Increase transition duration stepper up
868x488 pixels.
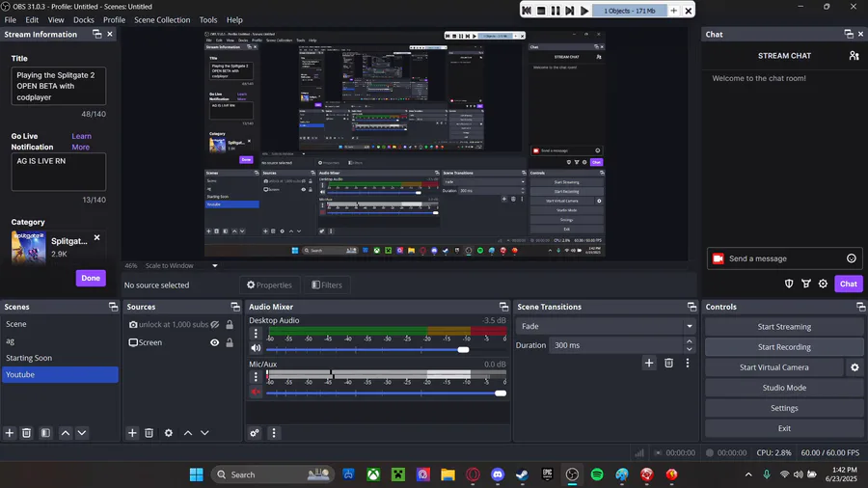(x=690, y=341)
